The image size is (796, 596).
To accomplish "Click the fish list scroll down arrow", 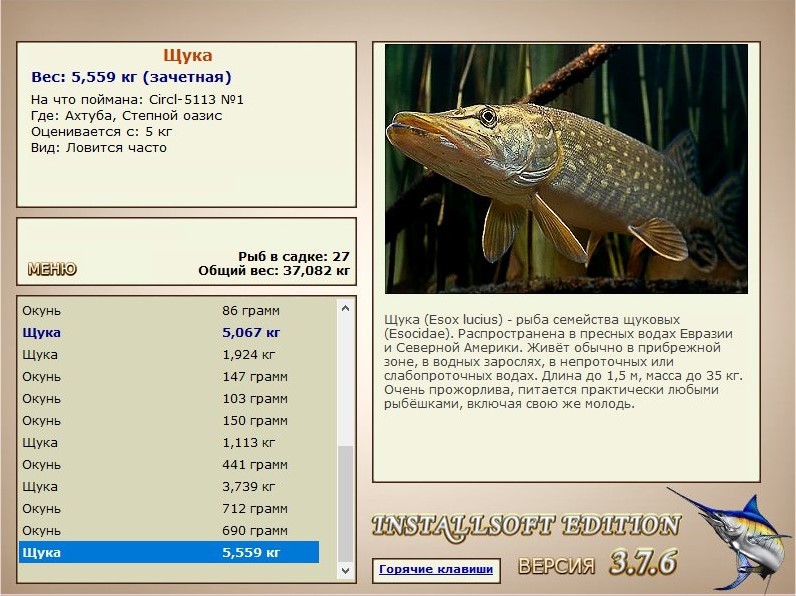I will pyautogui.click(x=345, y=570).
